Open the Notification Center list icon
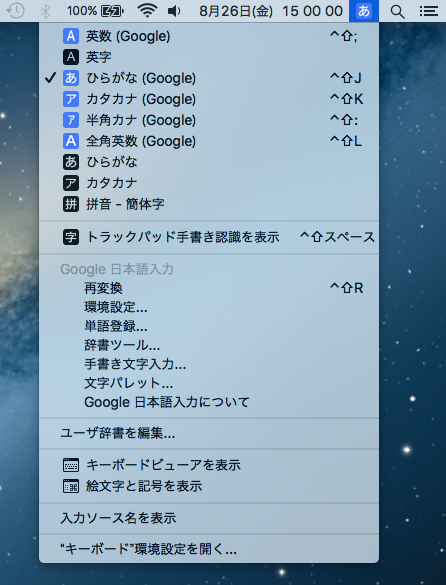The height and width of the screenshot is (585, 446). [x=428, y=11]
